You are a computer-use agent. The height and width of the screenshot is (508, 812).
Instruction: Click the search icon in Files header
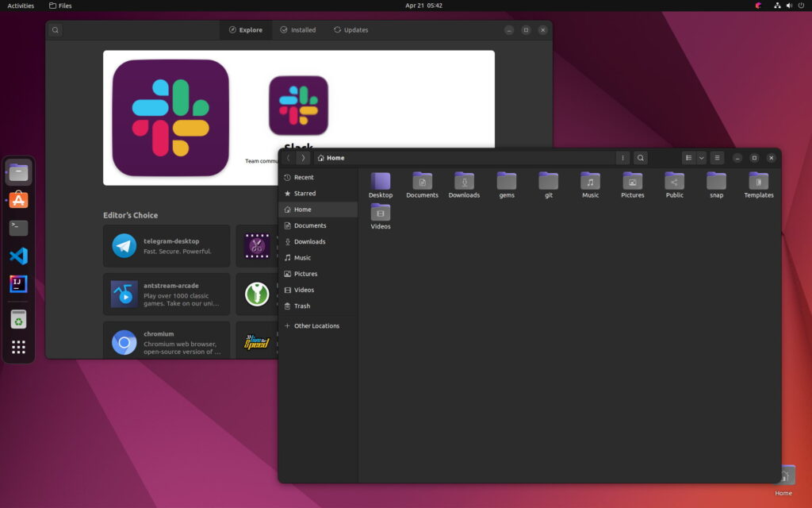[641, 158]
